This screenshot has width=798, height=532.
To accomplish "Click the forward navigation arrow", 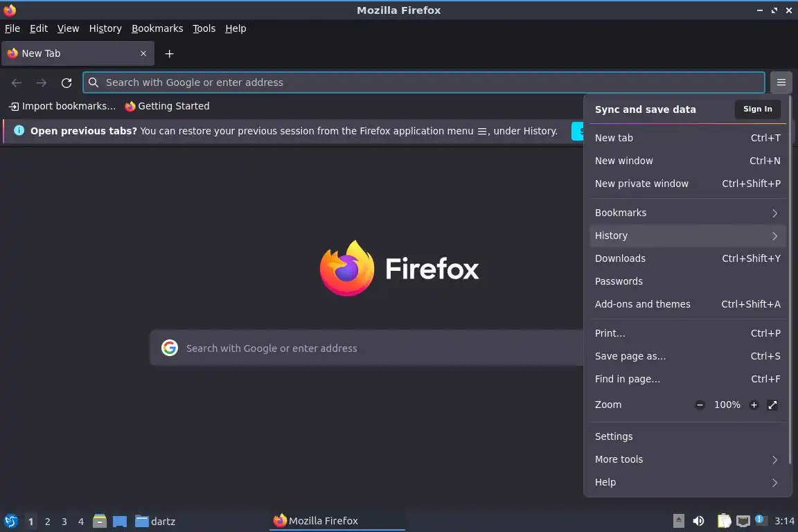I will (42, 82).
